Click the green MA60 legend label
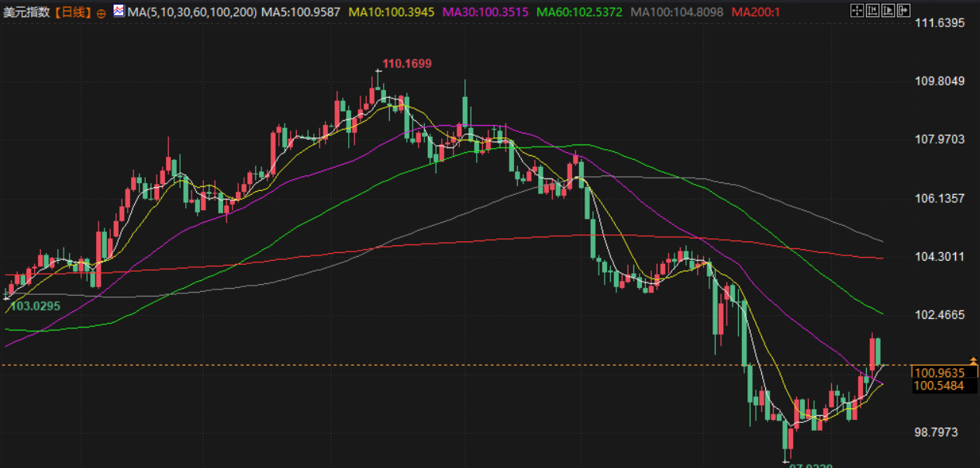 click(581, 12)
